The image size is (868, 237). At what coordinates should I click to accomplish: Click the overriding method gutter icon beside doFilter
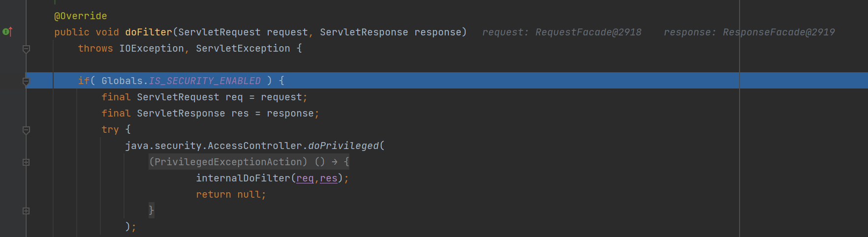pos(7,32)
